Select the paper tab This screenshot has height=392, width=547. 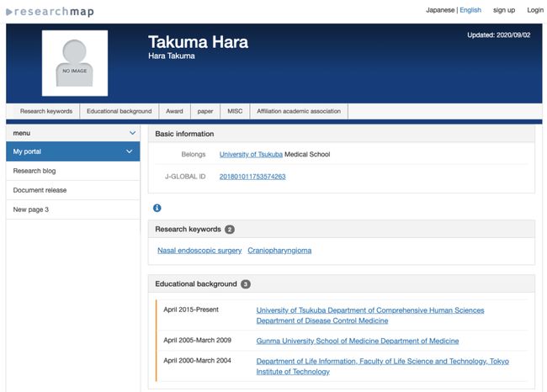pyautogui.click(x=205, y=111)
